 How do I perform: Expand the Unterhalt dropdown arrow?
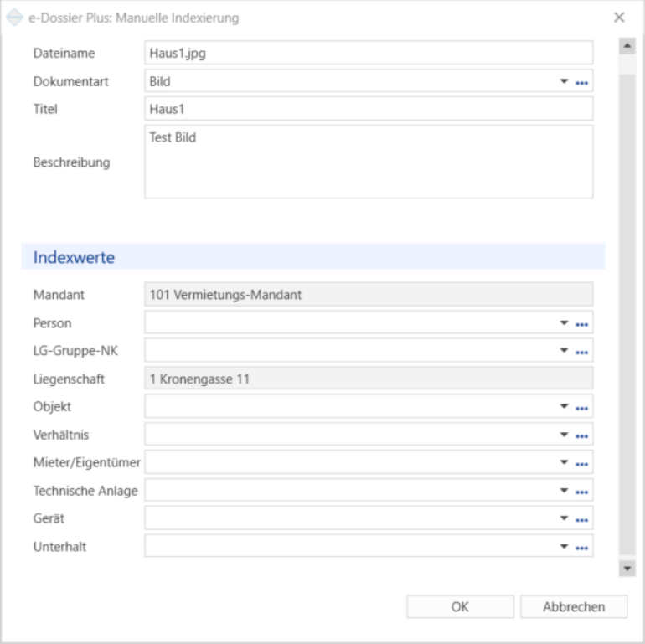pos(564,547)
